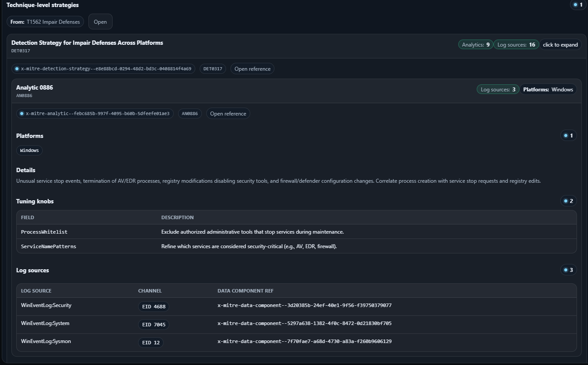
Task: Open the T1562 Impair Defenses technique
Action: 100,22
